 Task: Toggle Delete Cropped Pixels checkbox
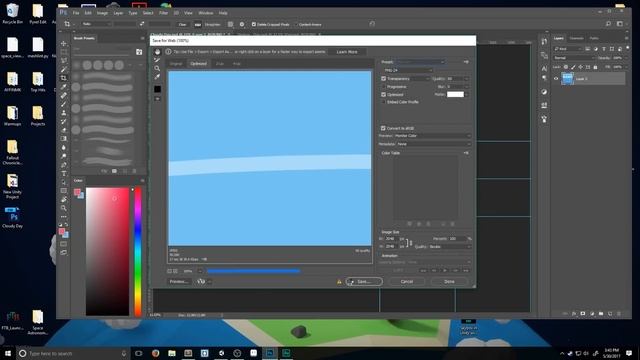pyautogui.click(x=253, y=24)
